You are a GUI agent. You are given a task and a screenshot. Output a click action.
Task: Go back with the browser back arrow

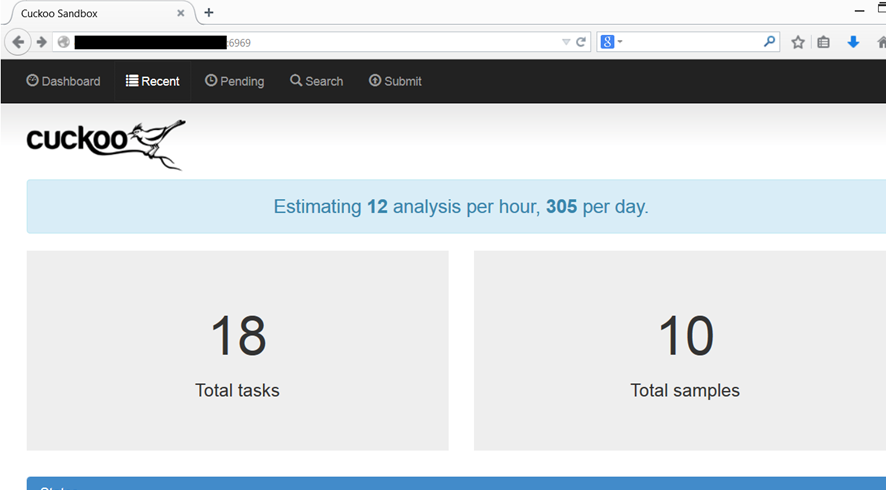click(18, 42)
